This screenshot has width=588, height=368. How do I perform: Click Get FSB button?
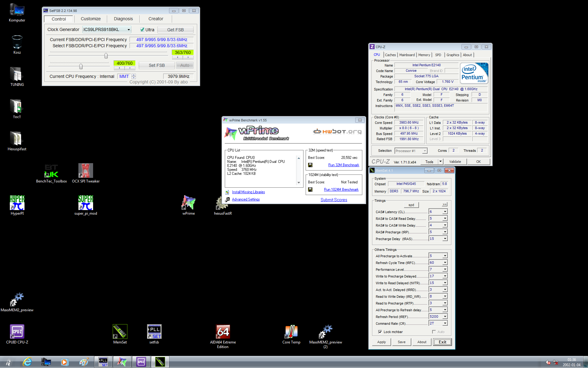click(175, 30)
